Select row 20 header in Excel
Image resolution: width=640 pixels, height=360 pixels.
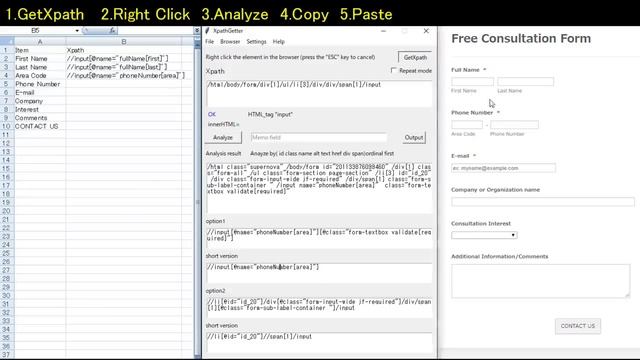[x=7, y=211]
